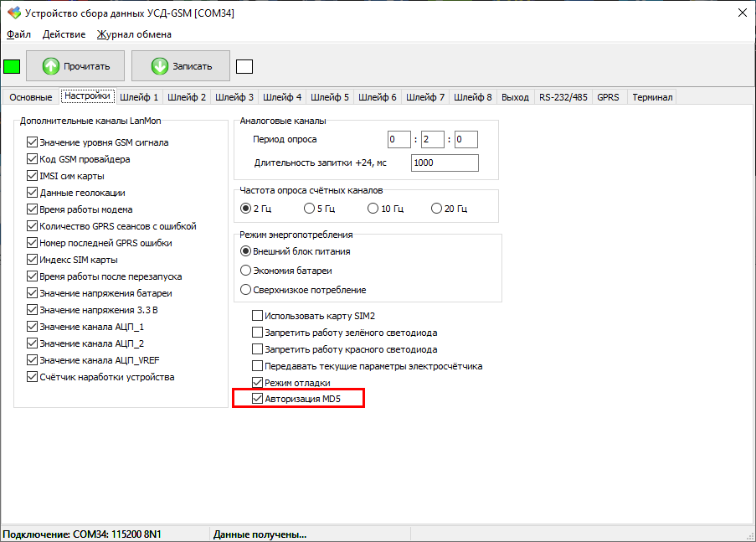Open the Шлейф 3 tab
Image resolution: width=756 pixels, height=542 pixels.
(x=234, y=97)
